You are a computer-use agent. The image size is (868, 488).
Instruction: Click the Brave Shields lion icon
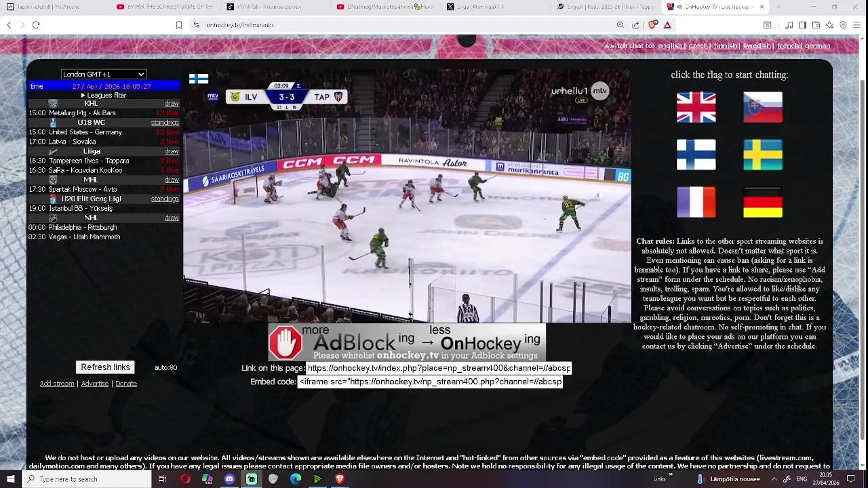click(652, 25)
